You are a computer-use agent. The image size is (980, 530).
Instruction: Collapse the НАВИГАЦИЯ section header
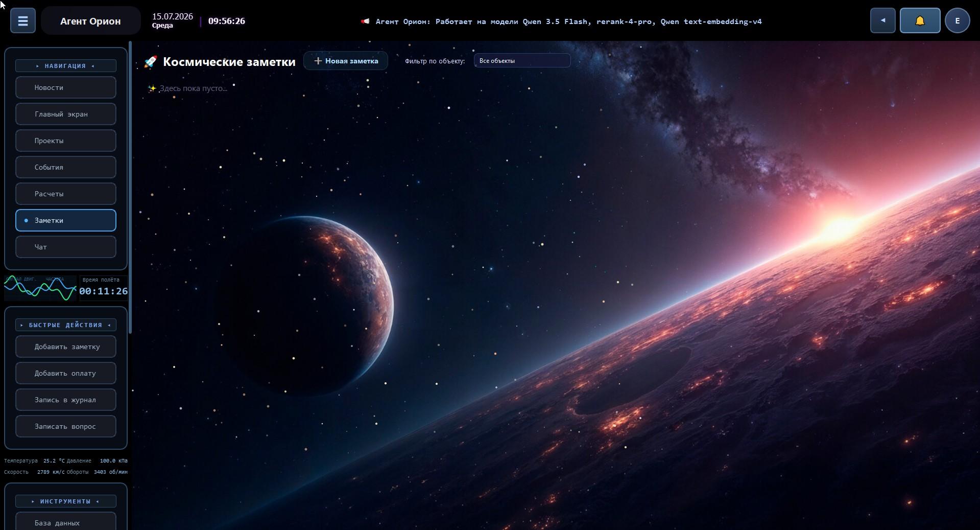[x=65, y=66]
